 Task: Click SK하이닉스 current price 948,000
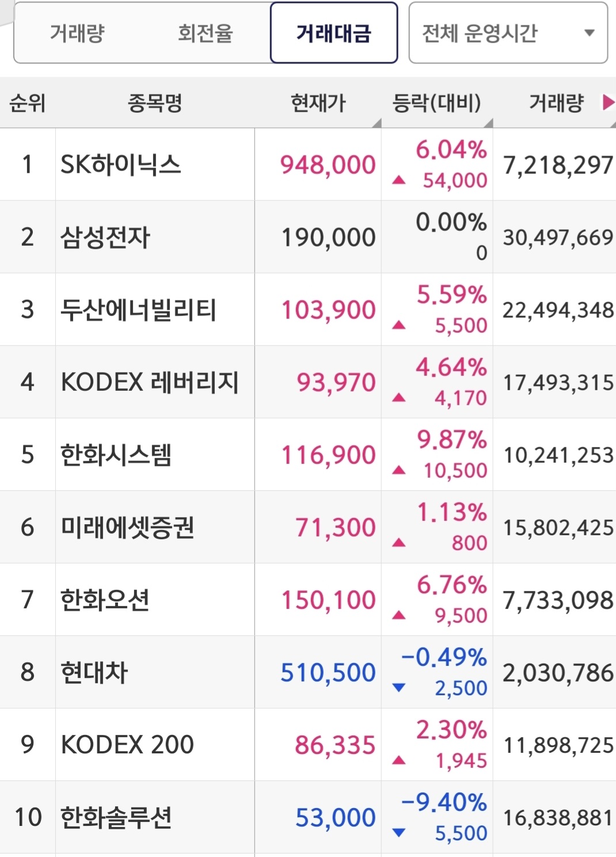point(328,165)
